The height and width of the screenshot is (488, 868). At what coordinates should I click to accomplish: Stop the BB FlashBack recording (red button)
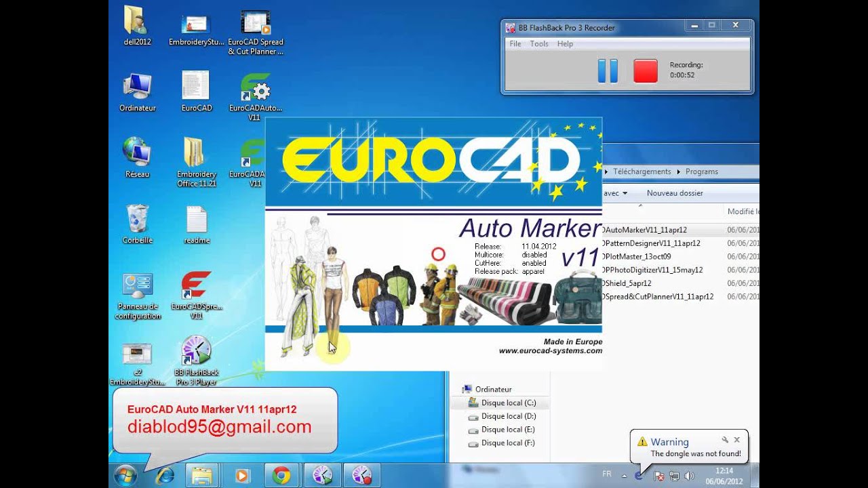646,70
